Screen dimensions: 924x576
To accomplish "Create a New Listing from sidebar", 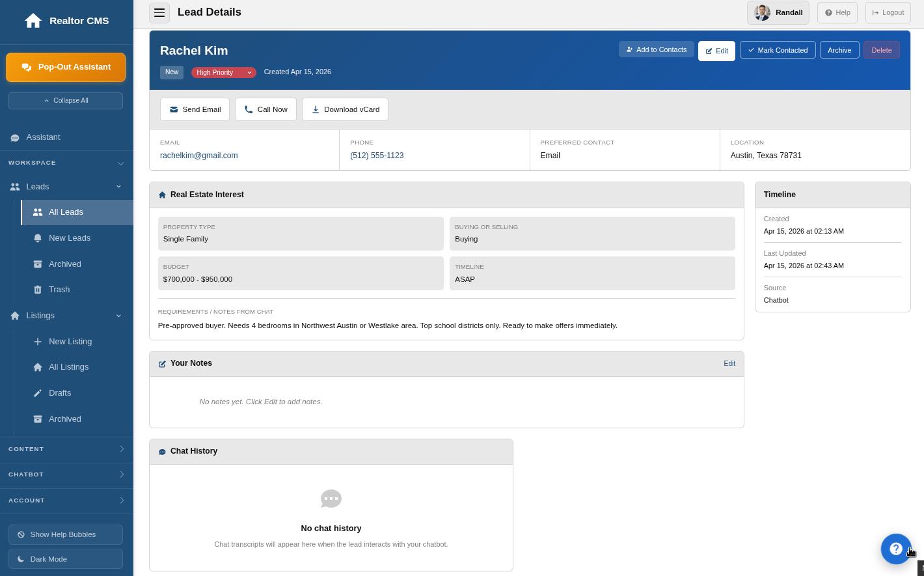I will tap(77, 342).
